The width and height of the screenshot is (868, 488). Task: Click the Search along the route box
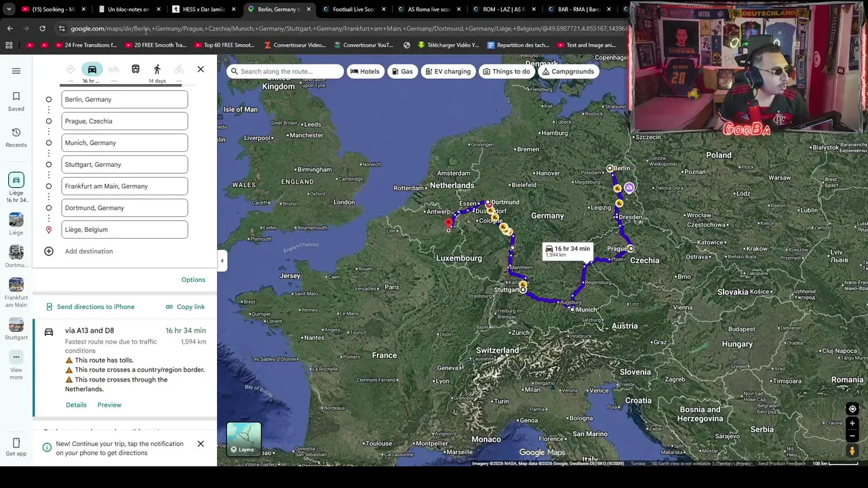(285, 71)
